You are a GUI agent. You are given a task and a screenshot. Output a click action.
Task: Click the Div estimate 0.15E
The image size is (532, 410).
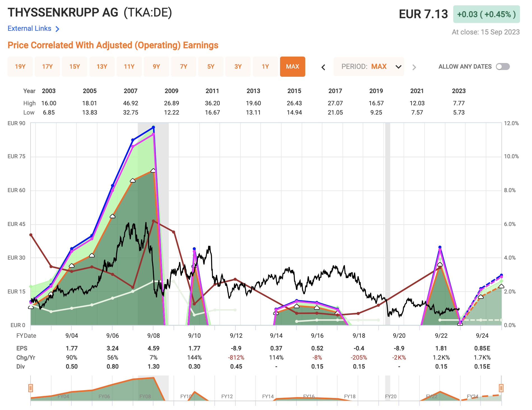pyautogui.click(x=482, y=367)
